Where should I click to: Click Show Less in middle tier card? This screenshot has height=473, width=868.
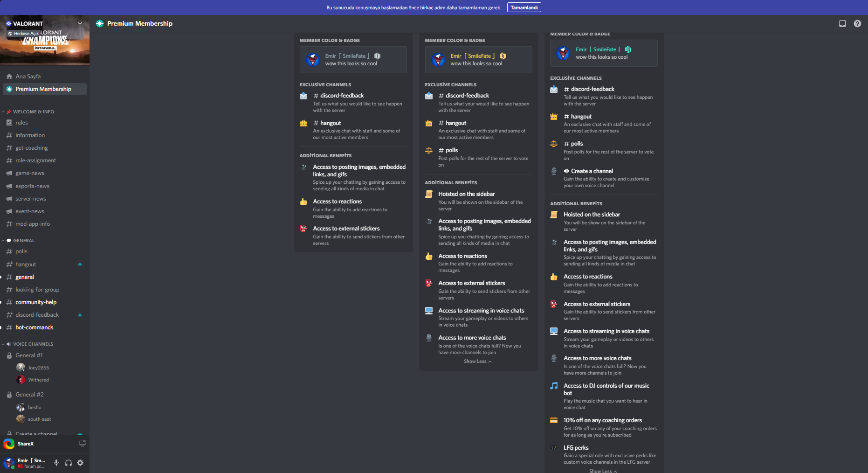tap(477, 362)
